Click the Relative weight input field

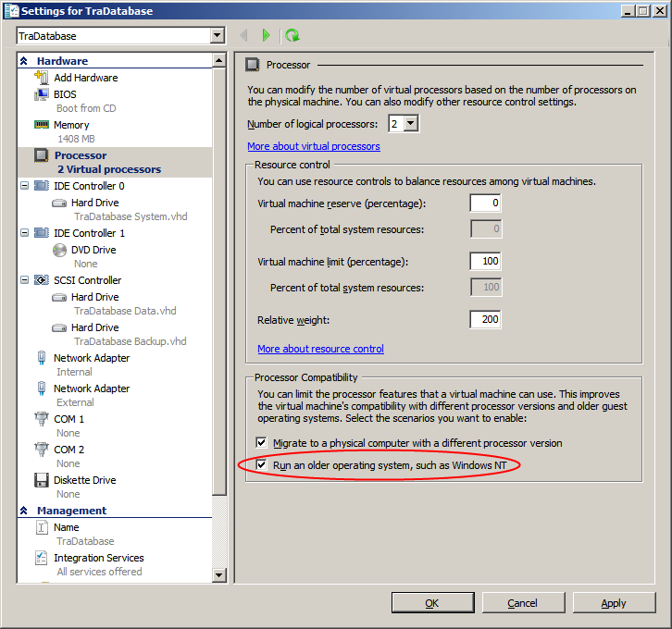tap(485, 320)
